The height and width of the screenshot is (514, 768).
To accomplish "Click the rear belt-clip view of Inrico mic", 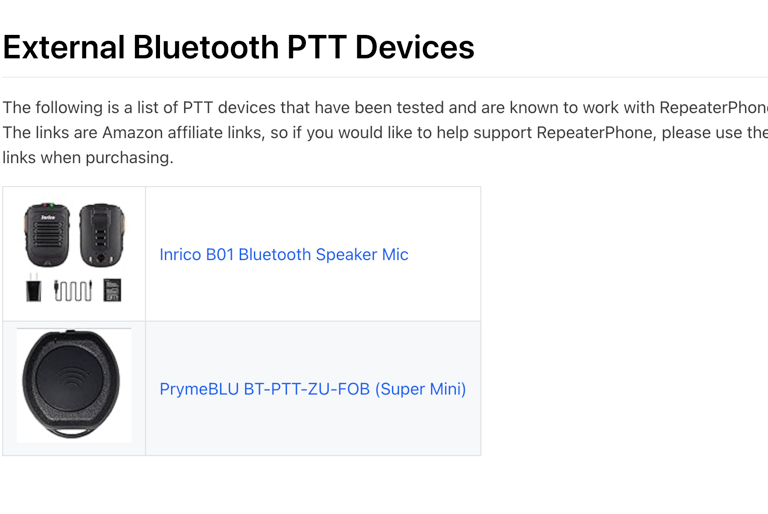I will pyautogui.click(x=102, y=235).
